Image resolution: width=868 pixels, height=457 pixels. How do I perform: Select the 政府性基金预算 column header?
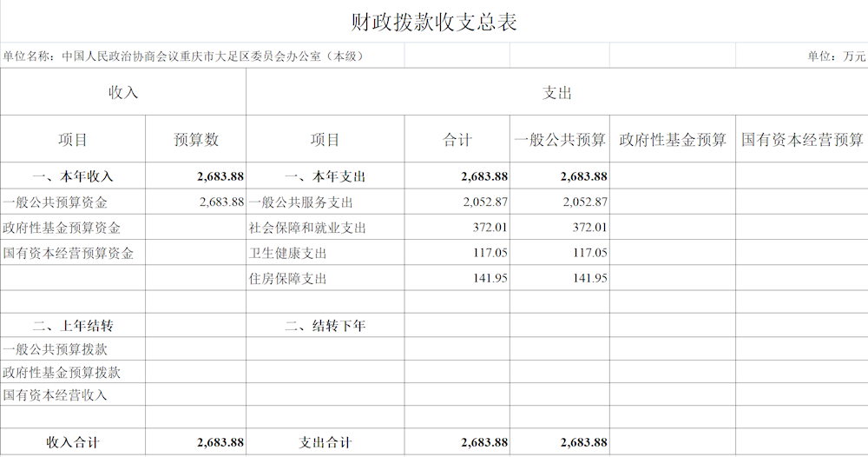673,140
